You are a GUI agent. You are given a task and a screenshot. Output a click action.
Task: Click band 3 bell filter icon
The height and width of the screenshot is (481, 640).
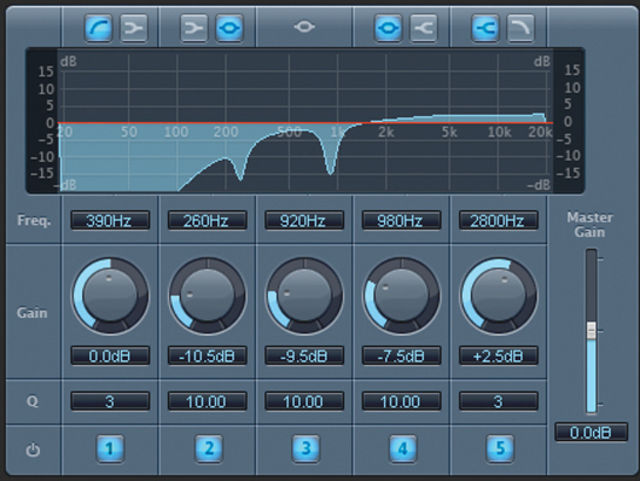coord(304,27)
